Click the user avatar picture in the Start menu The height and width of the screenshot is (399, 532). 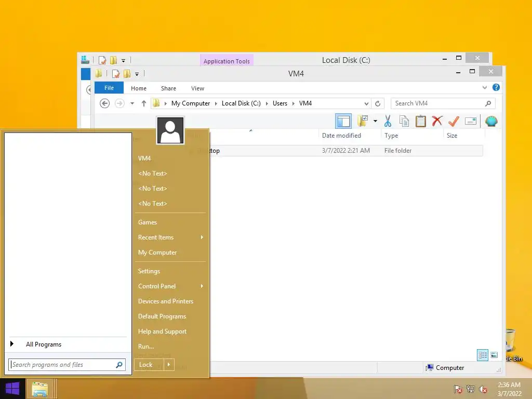click(170, 130)
